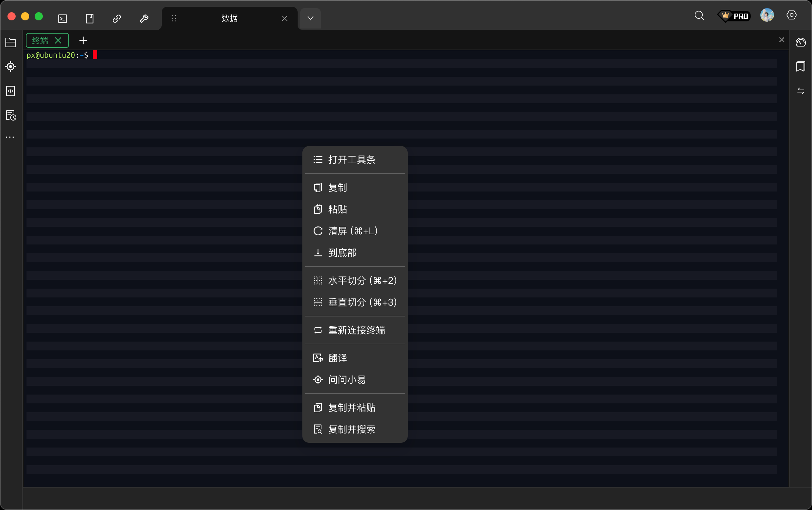Expand the tab list dropdown chevron
Viewport: 812px width, 510px height.
point(310,18)
